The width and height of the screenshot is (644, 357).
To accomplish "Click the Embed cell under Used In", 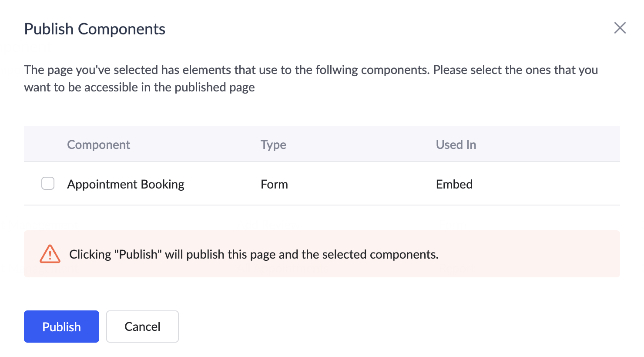I will pos(454,184).
